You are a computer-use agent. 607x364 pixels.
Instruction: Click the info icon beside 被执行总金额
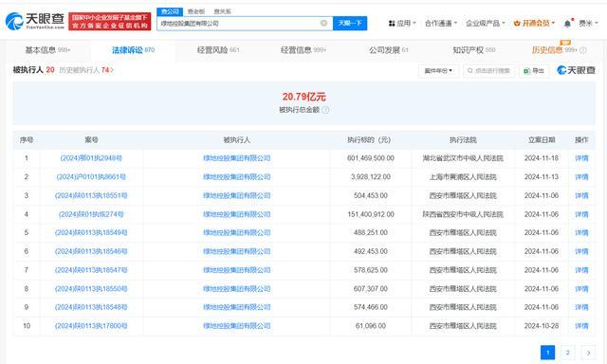click(325, 110)
